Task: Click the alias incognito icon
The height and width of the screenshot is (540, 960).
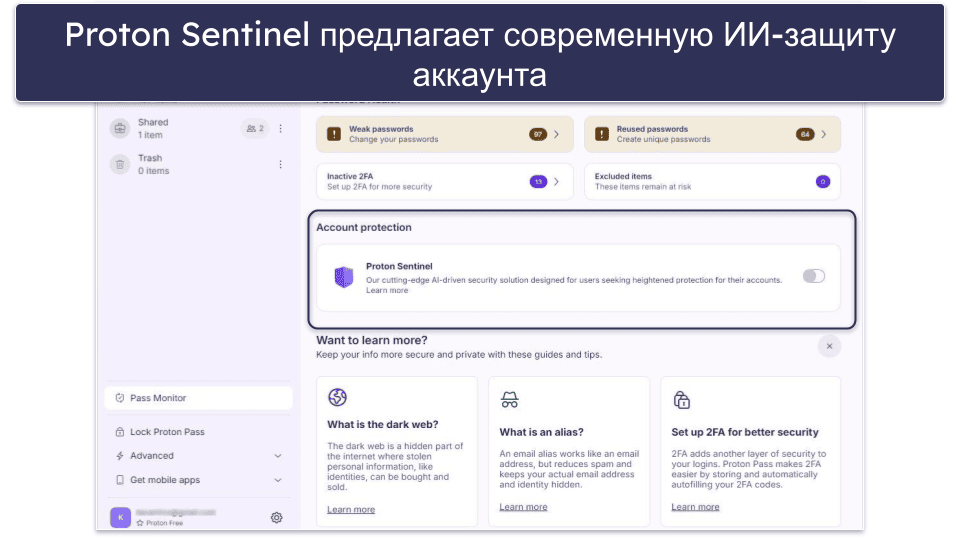Action: pos(509,400)
